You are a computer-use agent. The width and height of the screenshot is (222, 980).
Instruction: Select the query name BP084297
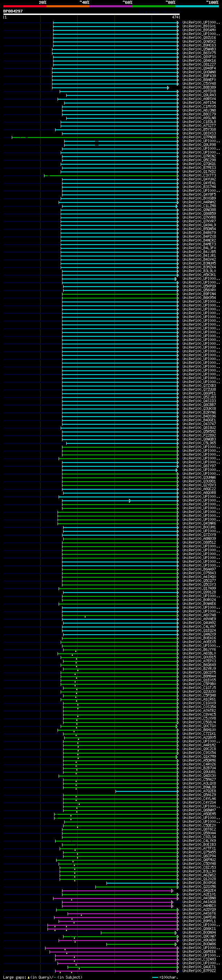click(x=13, y=11)
